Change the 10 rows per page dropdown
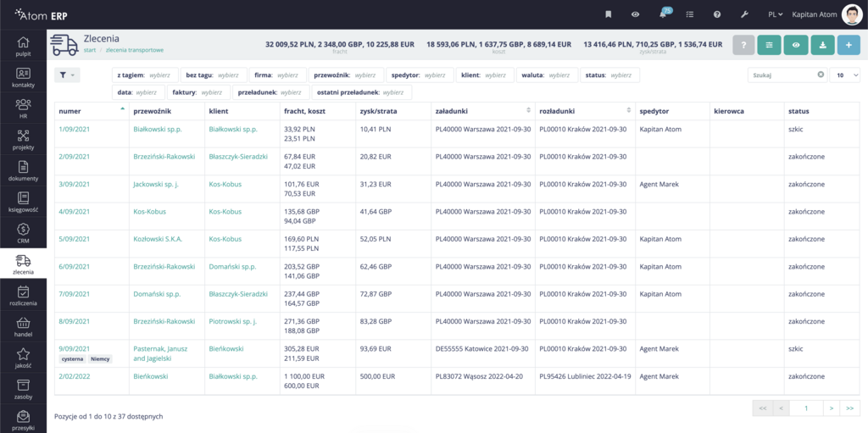 [x=845, y=75]
